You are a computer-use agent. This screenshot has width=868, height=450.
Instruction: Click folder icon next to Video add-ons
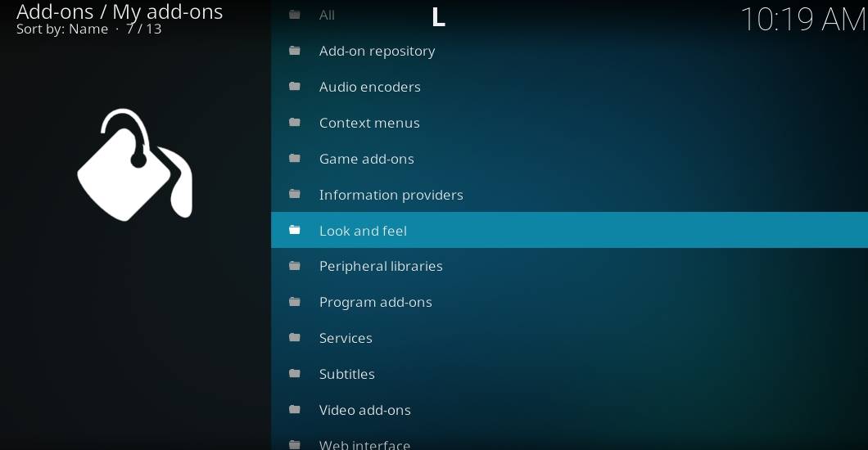[295, 410]
